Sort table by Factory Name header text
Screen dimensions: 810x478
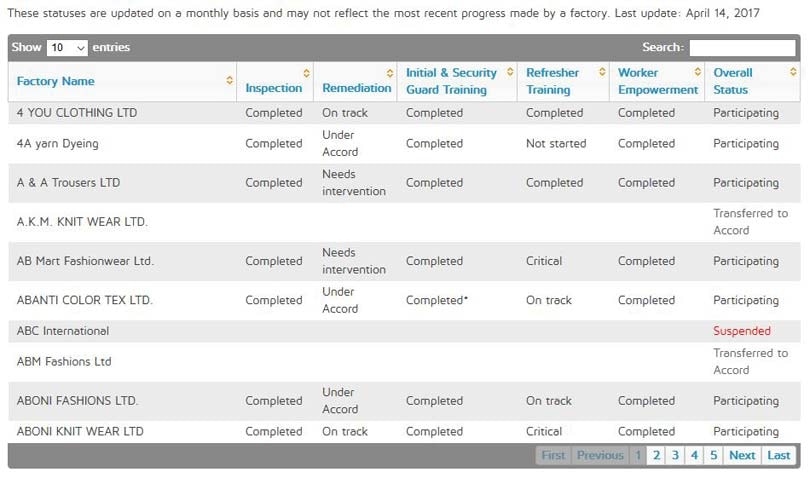pyautogui.click(x=56, y=81)
